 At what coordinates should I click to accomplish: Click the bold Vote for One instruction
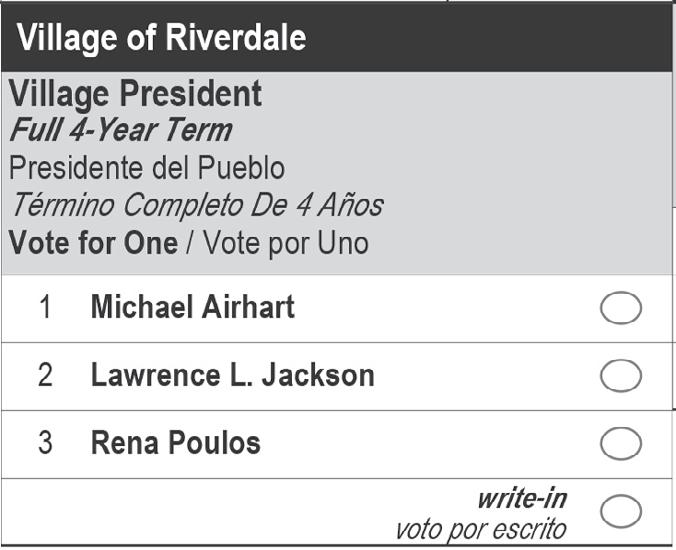coord(93,242)
